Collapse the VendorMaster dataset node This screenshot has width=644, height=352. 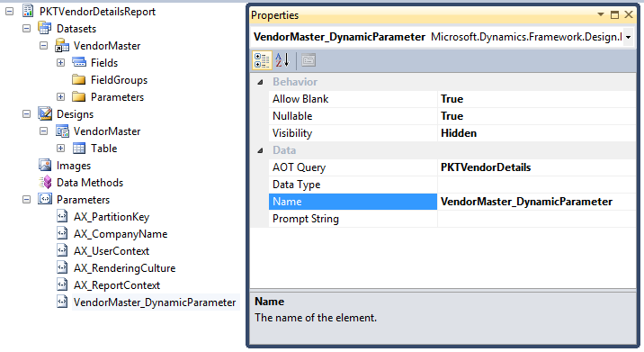[43, 46]
